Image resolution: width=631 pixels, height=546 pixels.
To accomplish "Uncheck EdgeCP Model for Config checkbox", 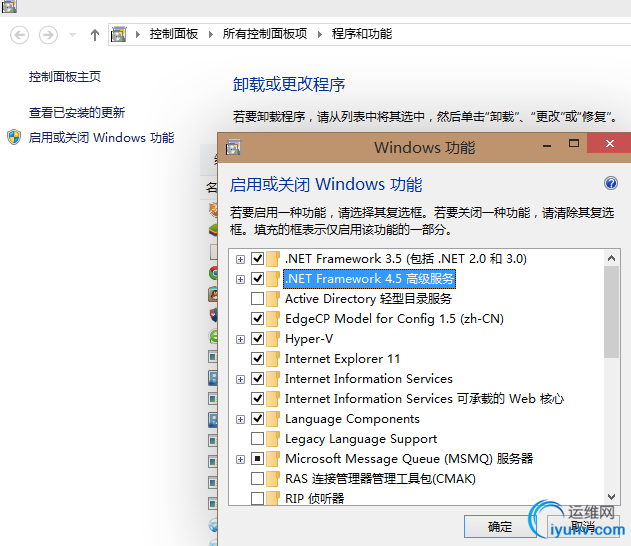I will [x=258, y=319].
